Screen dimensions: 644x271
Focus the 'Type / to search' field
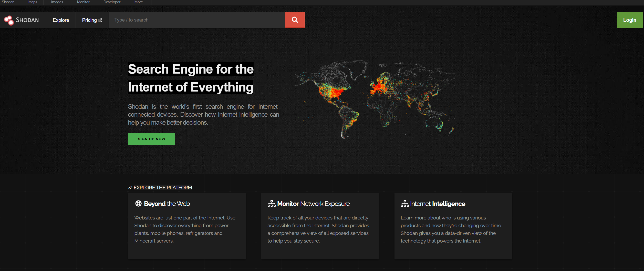(x=197, y=20)
